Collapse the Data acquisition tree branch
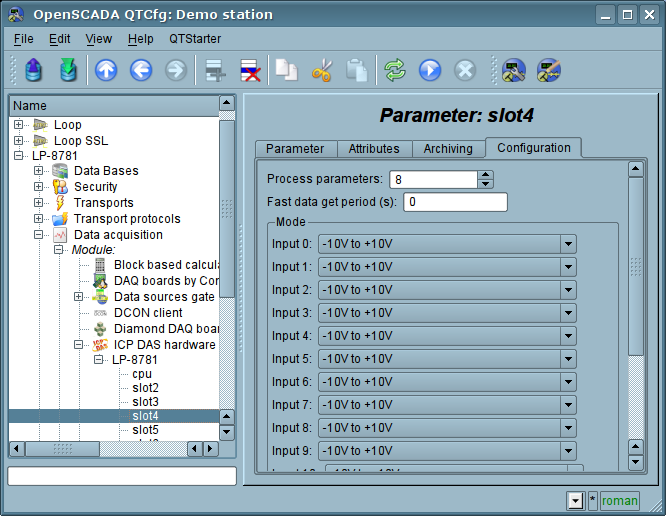 point(39,235)
